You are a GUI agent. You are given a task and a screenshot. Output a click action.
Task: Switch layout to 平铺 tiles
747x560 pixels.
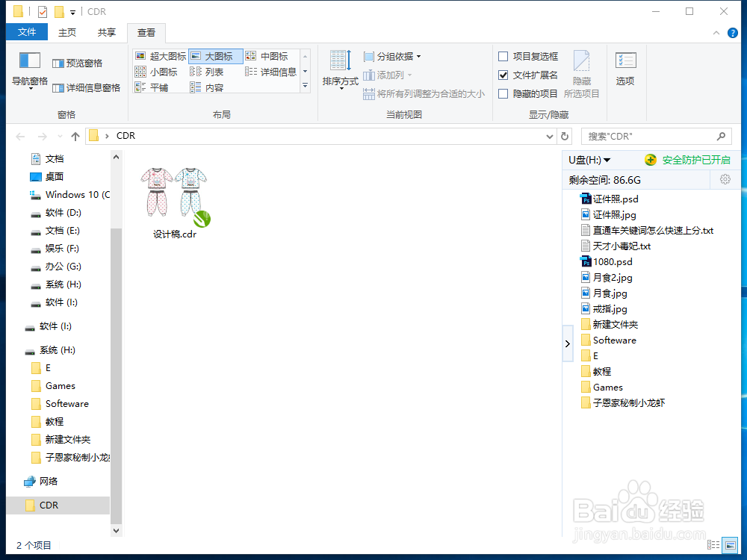[x=152, y=87]
